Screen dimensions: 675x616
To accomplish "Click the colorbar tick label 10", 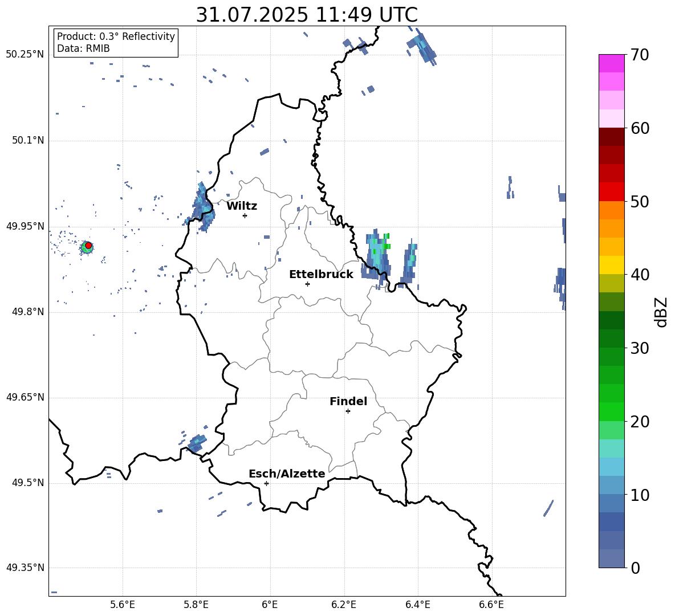I will pos(640,495).
